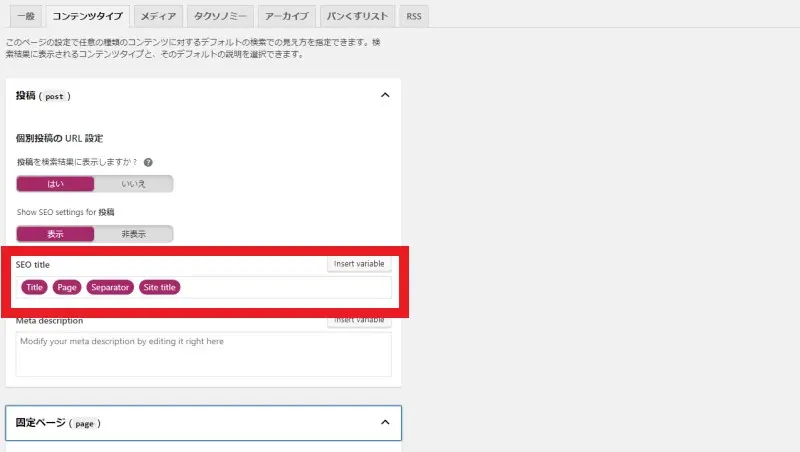Image resolution: width=800 pixels, height=452 pixels.
Task: Select the Title variable tag
Action: click(35, 287)
